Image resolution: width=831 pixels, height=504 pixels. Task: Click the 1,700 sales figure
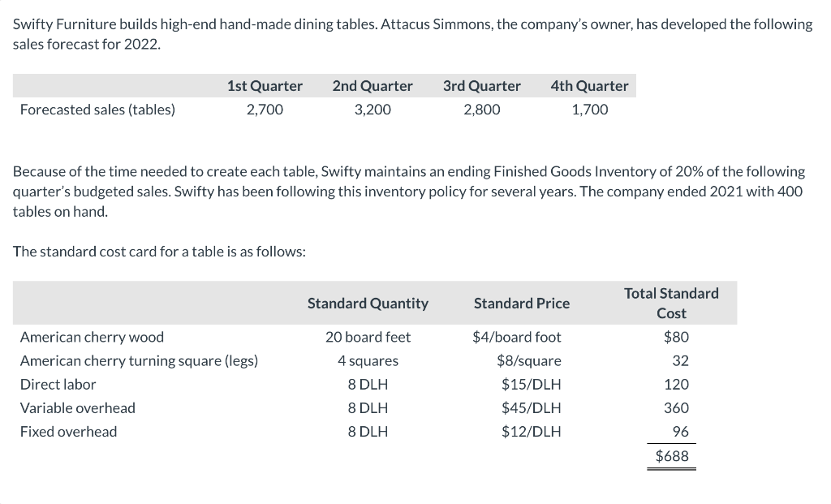(589, 110)
